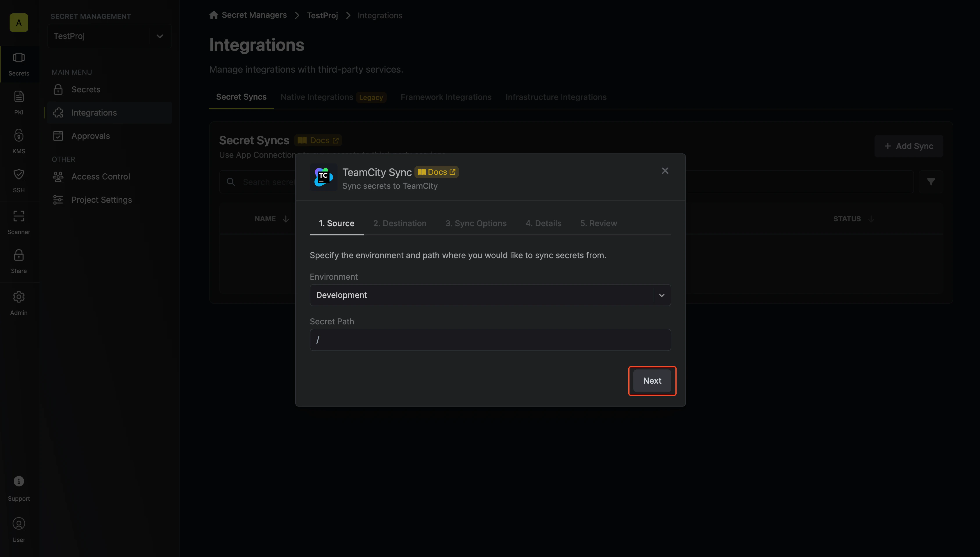The width and height of the screenshot is (980, 557).
Task: Open the SSH section
Action: (19, 181)
